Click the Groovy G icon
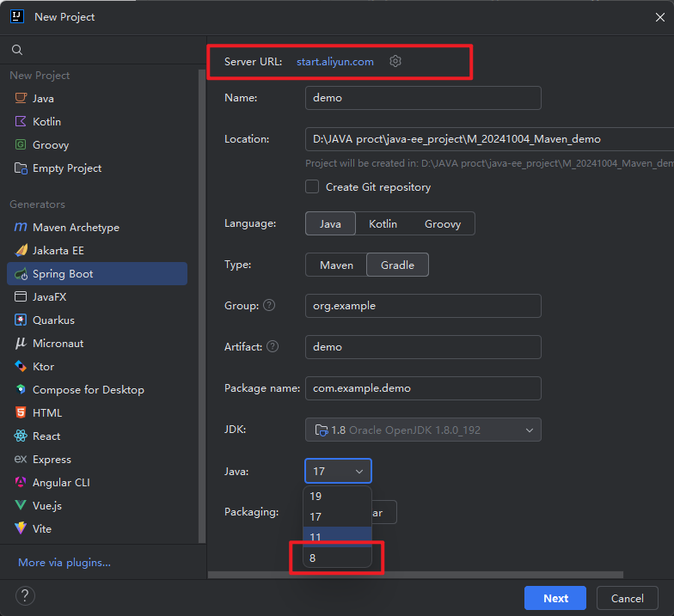Viewport: 674px width, 616px height. [x=21, y=144]
